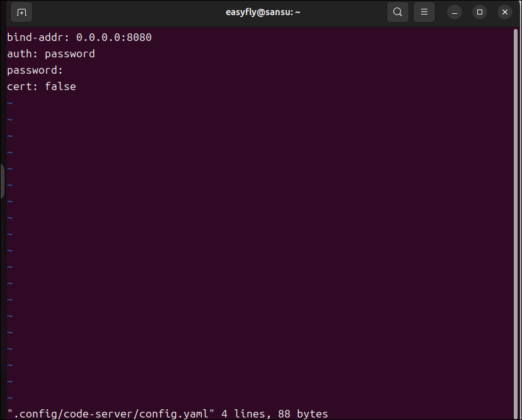The image size is (522, 420).
Task: Click the ".config/code-server/config.yaml" filename in status line
Action: point(110,414)
